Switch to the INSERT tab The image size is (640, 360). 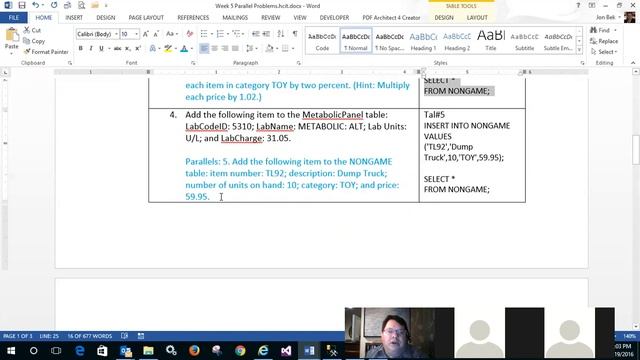point(74,18)
